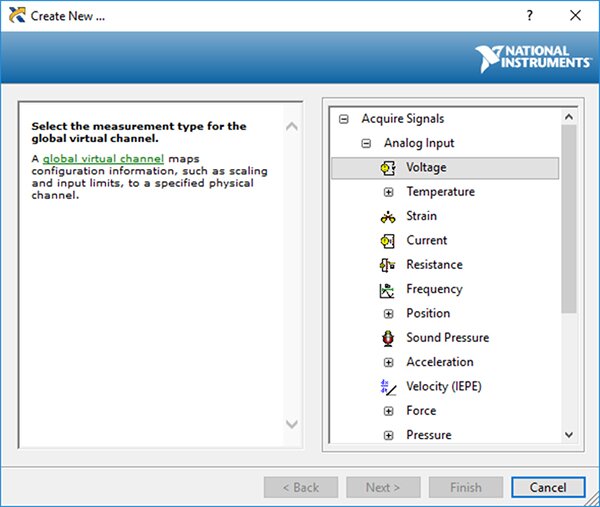
Task: Select the Resistance icon
Action: tap(387, 265)
